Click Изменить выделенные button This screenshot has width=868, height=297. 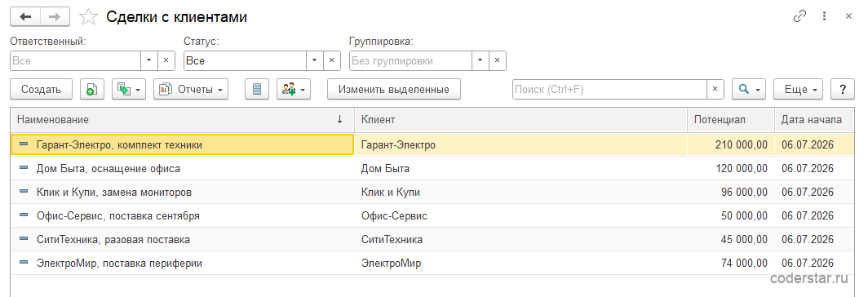pos(394,89)
